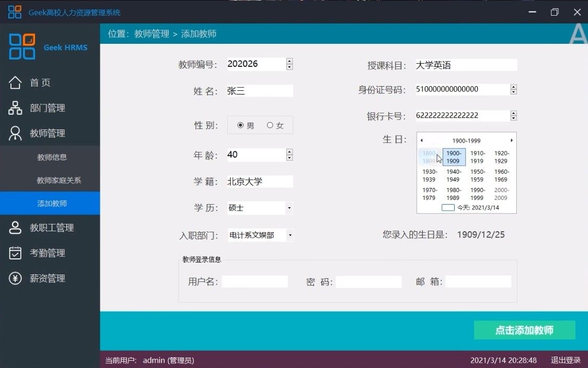Viewport: 588px width, 368px height.
Task: Pick decade 1980-1989 in calendar
Action: click(x=454, y=194)
